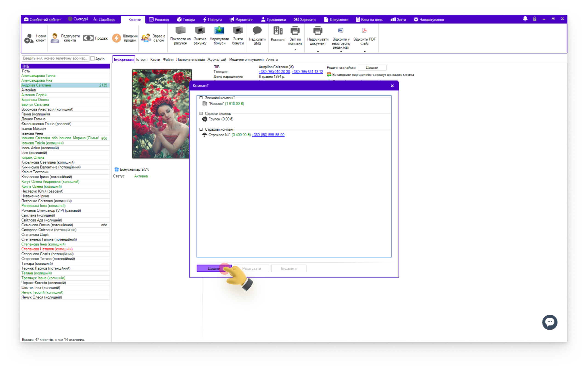Expand dropdown under Звіт по компанії
Screen dimensions: 588x368
(295, 49)
